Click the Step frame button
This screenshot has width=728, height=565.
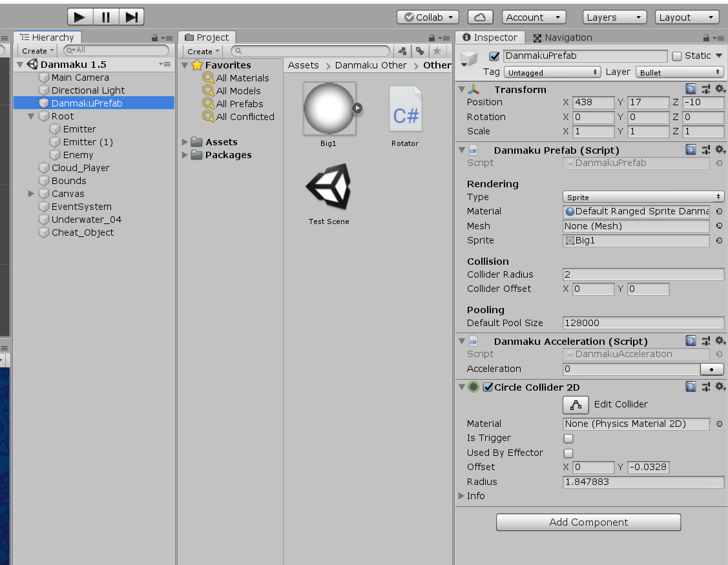pyautogui.click(x=132, y=17)
